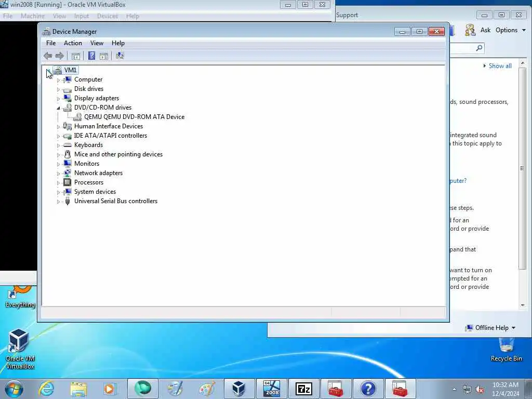This screenshot has height=399, width=532.
Task: Open the Everything desktop shortcut
Action: point(20,297)
